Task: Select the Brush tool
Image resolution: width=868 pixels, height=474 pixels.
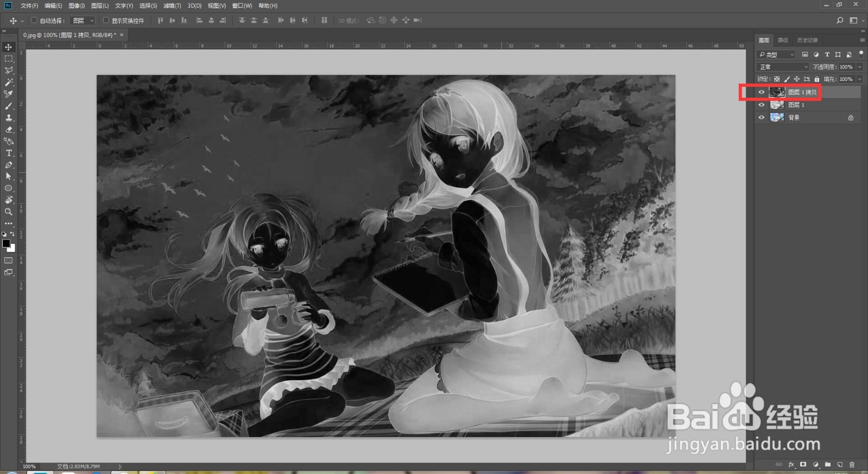Action: point(9,106)
